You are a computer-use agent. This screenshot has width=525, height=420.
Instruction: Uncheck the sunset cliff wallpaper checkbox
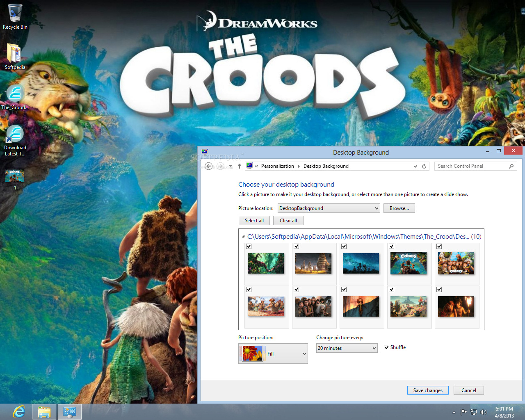tap(344, 290)
